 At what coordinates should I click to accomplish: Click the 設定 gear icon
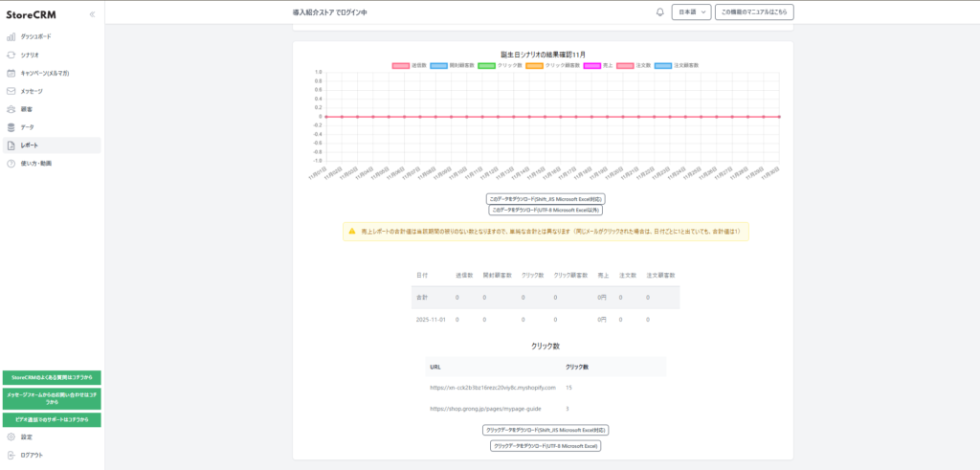tap(11, 436)
